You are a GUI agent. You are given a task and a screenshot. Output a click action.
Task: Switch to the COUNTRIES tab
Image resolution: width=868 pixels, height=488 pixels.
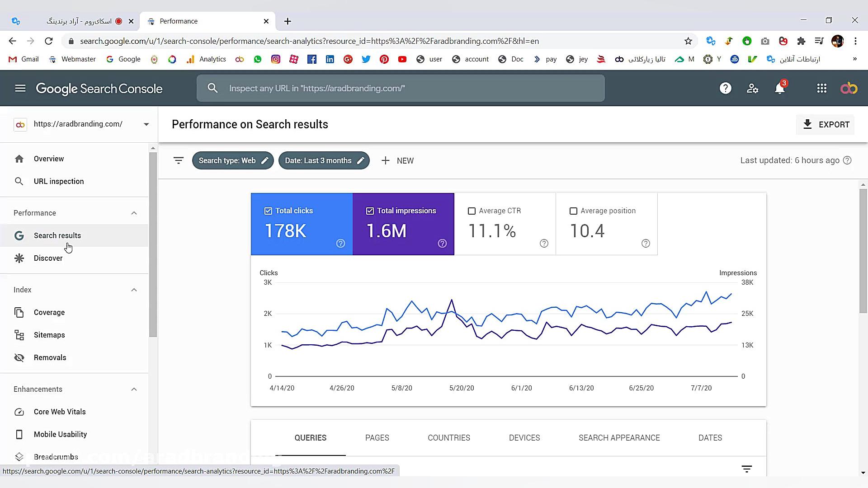pos(448,438)
